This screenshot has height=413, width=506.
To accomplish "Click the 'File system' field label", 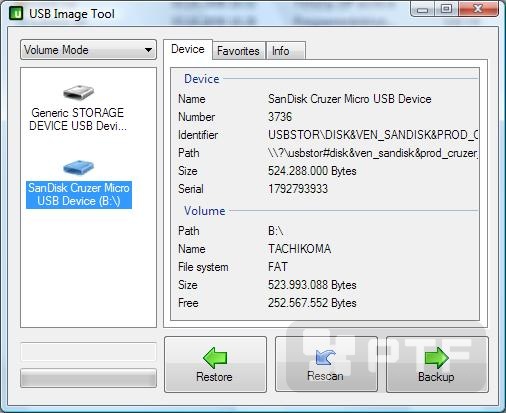I will tap(203, 267).
